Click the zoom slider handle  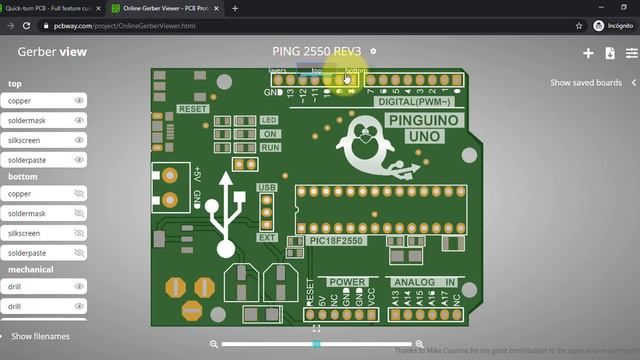point(316,344)
